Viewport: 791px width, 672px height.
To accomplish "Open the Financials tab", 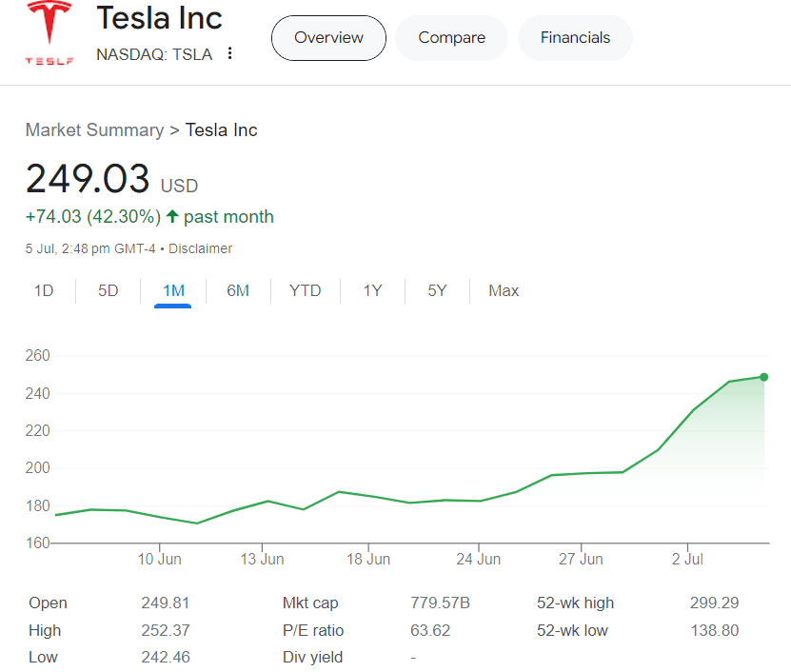I will 575,38.
